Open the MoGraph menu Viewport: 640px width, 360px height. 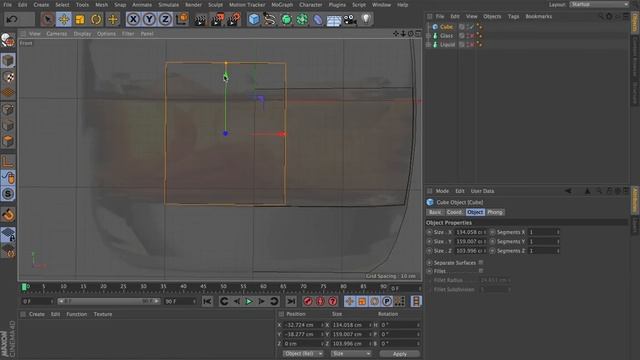[282, 5]
